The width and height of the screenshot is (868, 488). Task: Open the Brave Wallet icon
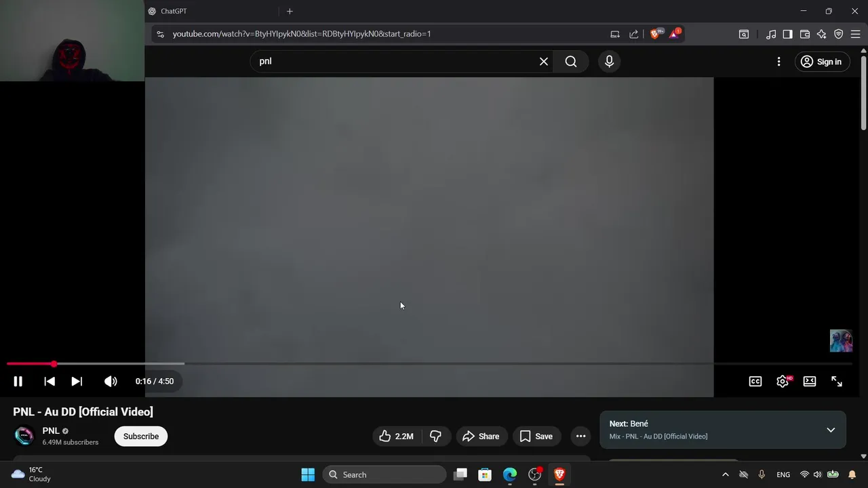point(805,34)
